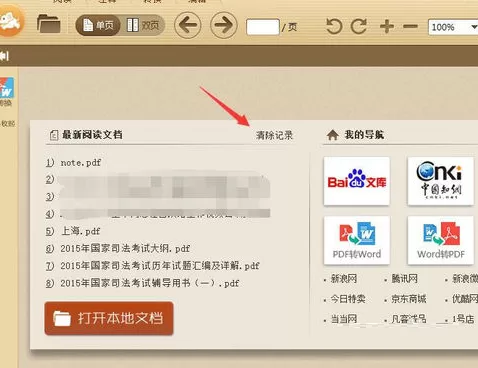478x368 pixels.
Task: Rotate clockwise icon
Action: tap(359, 26)
